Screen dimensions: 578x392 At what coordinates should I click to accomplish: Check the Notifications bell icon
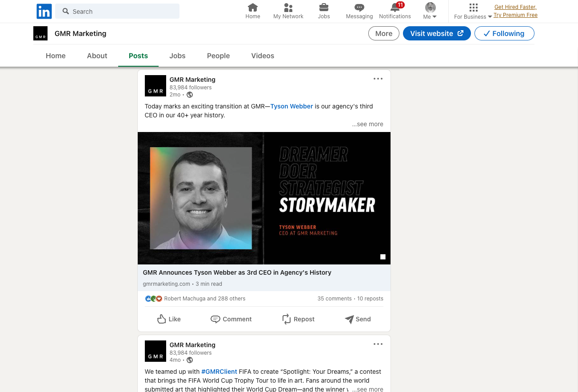coord(395,8)
